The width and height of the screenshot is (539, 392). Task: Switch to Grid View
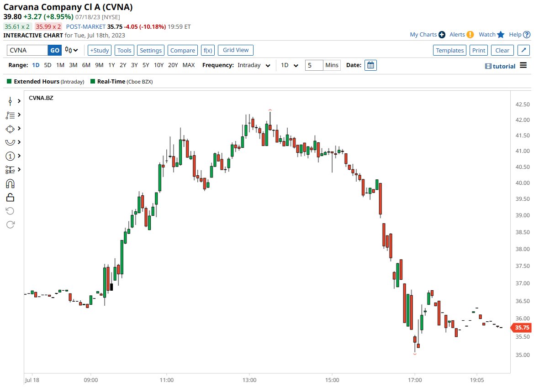[235, 50]
